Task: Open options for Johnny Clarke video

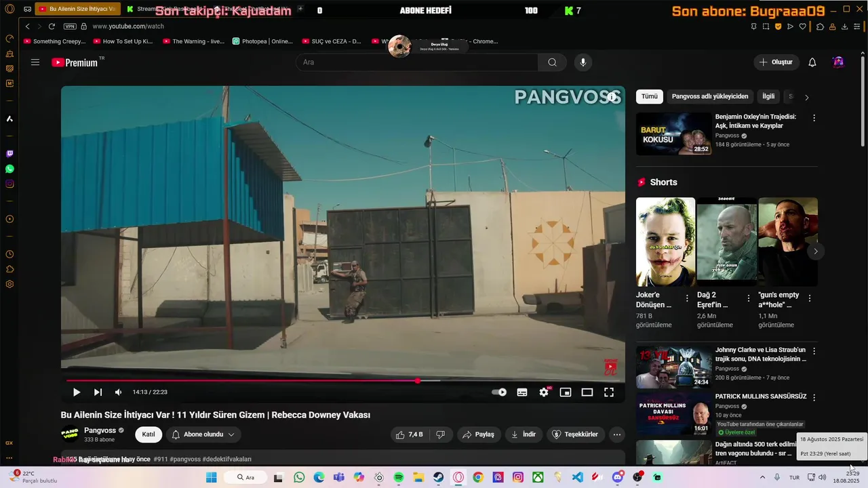Action: coord(814,351)
